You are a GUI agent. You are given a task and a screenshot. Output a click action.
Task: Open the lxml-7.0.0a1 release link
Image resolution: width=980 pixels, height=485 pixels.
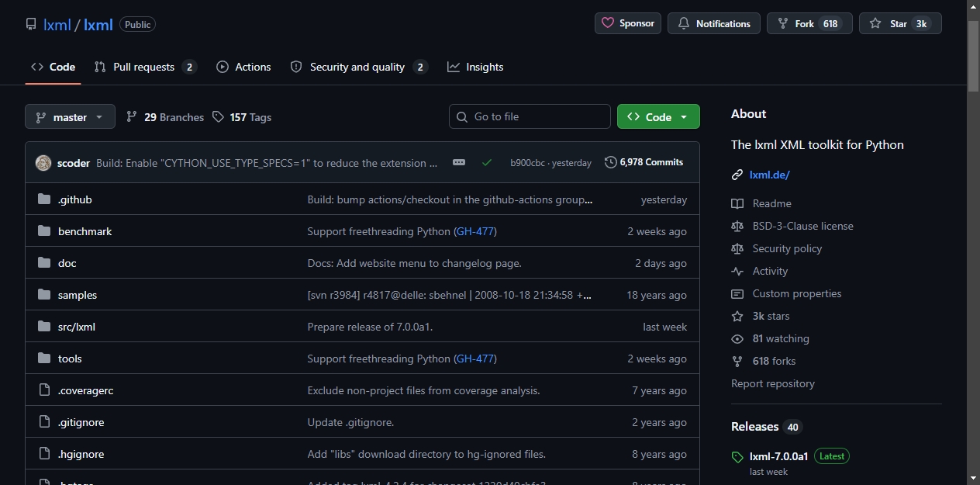[778, 456]
